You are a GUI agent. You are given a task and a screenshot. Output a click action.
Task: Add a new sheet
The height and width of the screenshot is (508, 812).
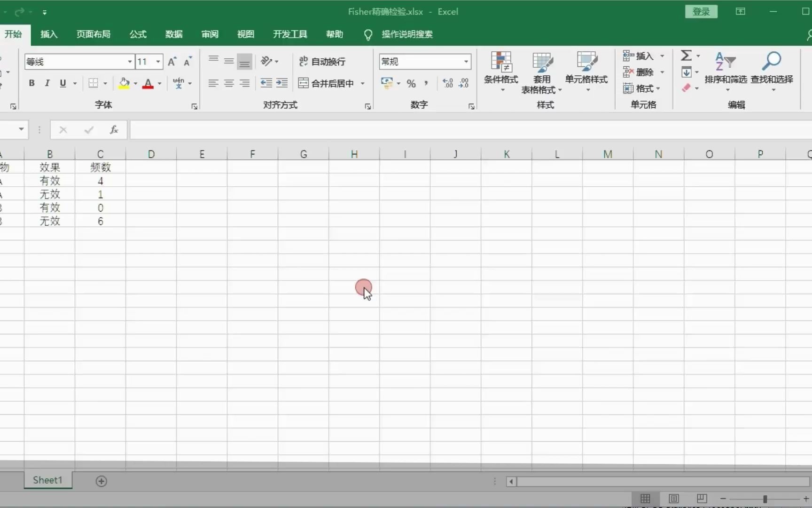point(101,481)
